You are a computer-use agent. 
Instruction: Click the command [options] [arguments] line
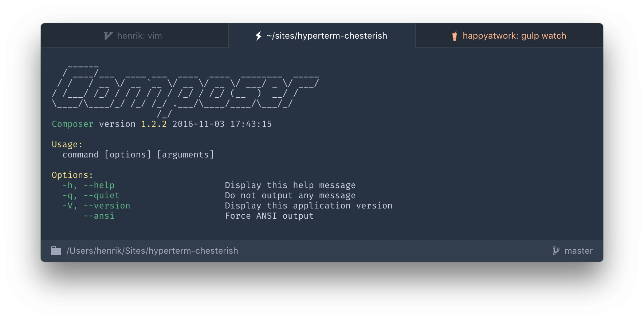[x=138, y=155]
